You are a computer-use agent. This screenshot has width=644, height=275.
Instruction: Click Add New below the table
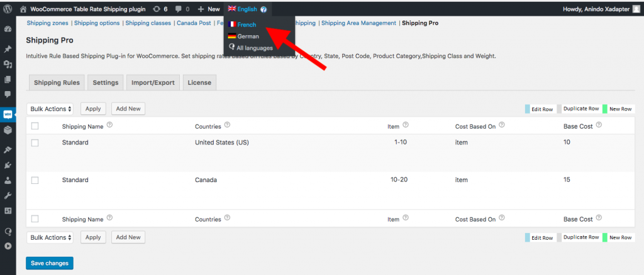[x=128, y=237]
